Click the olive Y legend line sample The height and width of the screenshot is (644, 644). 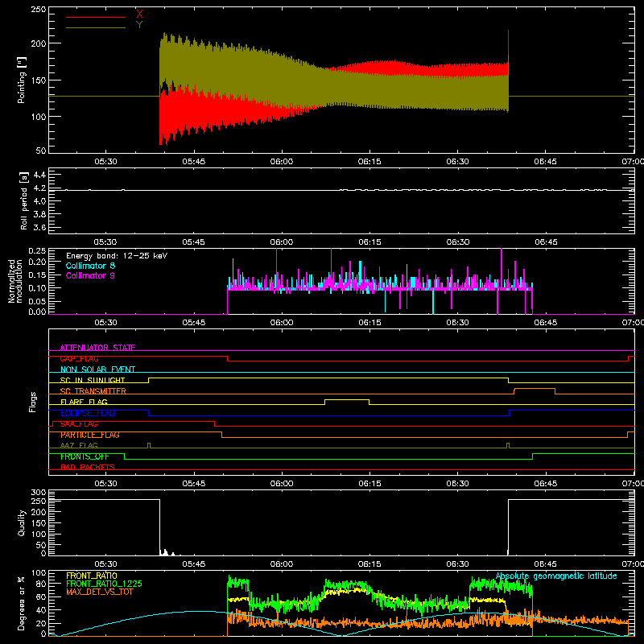point(95,28)
